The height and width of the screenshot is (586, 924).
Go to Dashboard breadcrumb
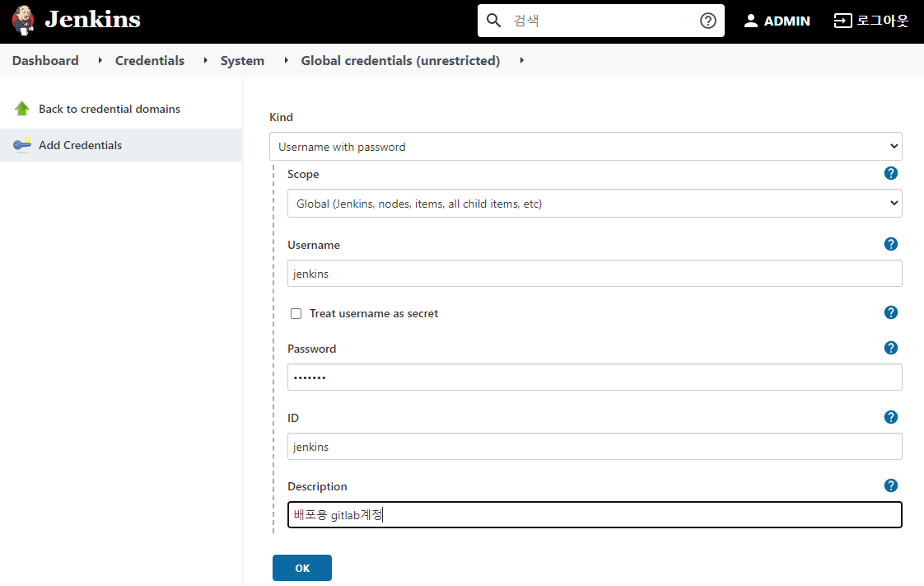click(45, 61)
